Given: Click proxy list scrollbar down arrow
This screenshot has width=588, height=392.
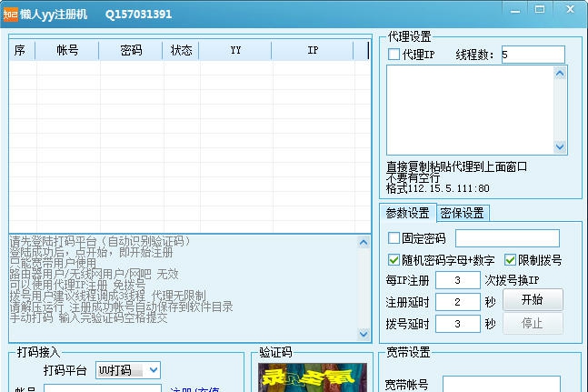Looking at the screenshot, I should point(560,146).
